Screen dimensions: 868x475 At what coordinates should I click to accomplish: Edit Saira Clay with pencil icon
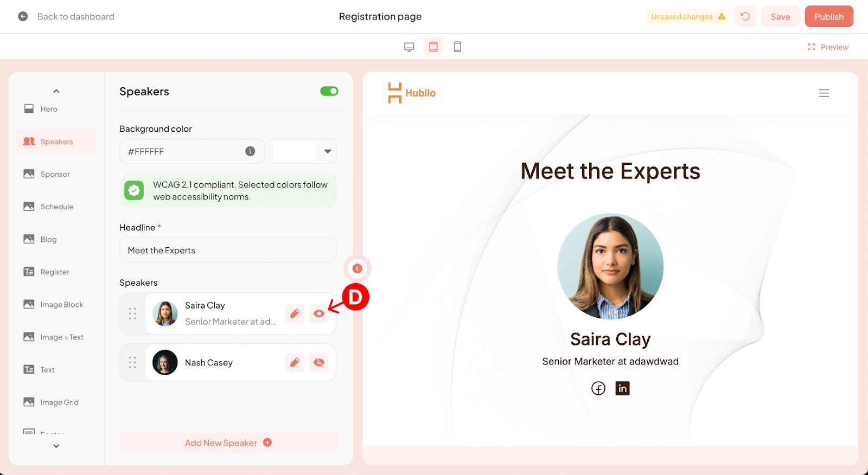(x=295, y=313)
